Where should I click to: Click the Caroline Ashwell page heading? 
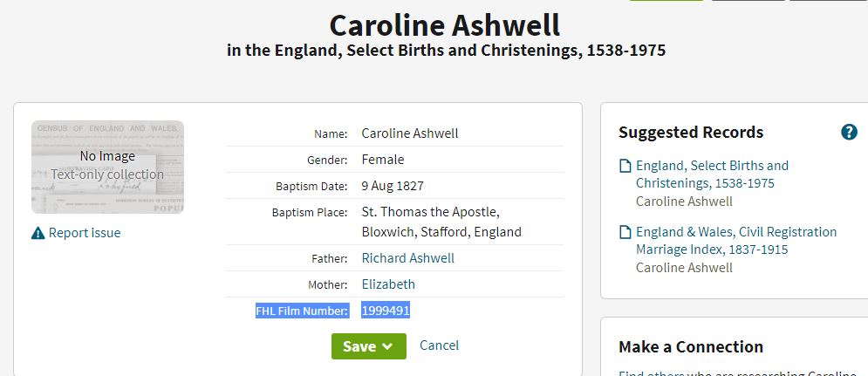point(445,25)
